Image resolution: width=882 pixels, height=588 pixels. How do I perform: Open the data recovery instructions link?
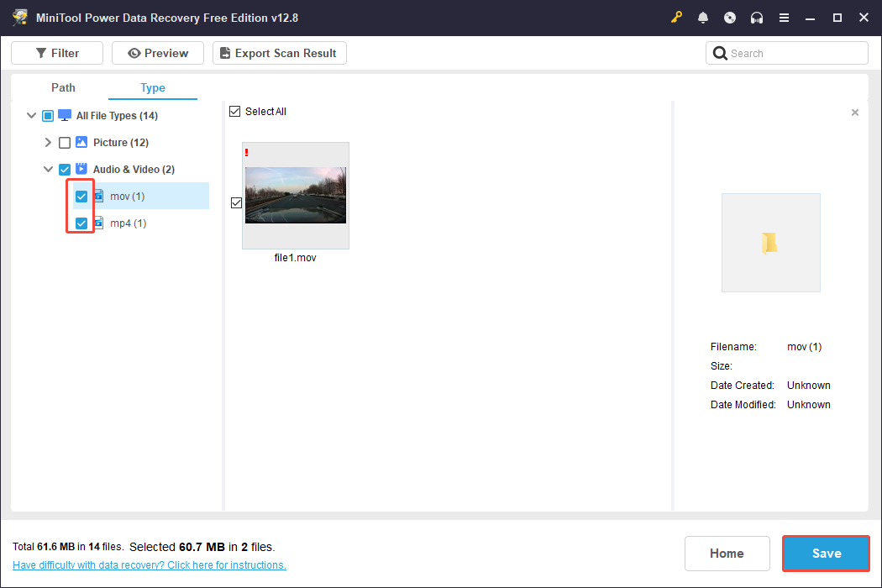149,564
